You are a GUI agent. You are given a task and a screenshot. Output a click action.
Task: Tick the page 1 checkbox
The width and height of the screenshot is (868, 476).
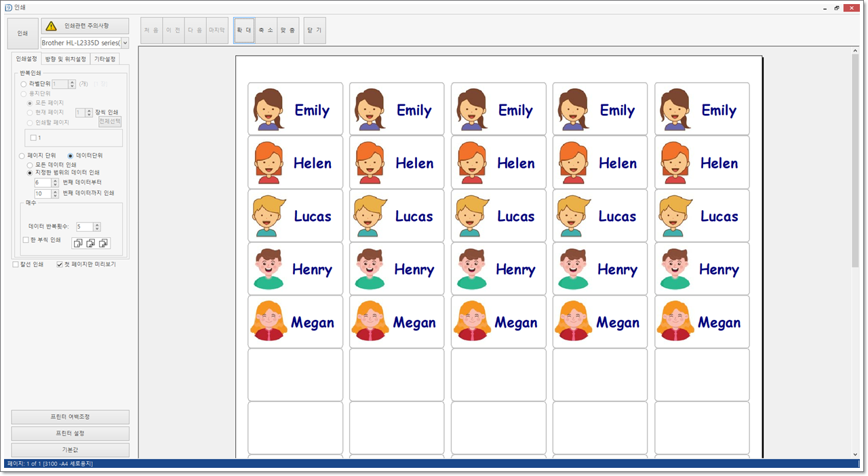click(34, 138)
